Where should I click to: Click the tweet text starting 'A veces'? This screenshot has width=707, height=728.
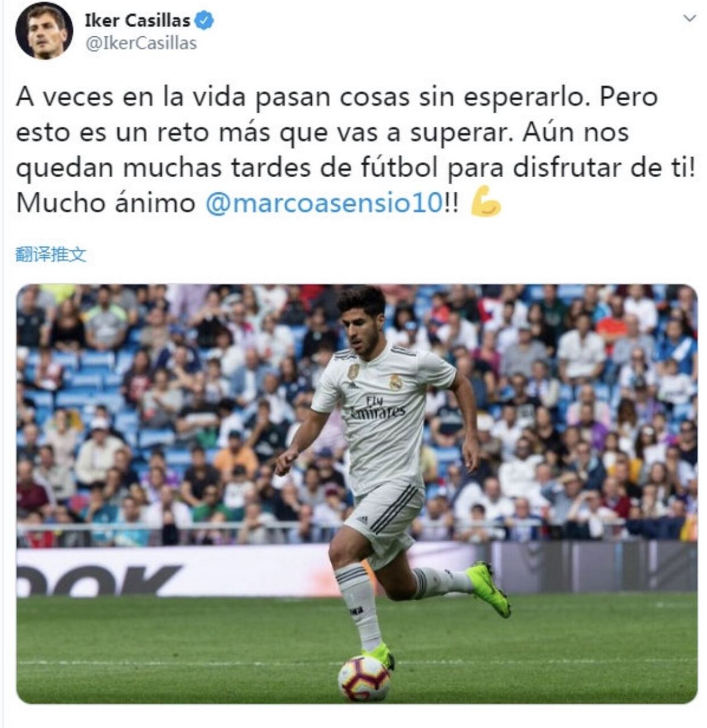356,150
